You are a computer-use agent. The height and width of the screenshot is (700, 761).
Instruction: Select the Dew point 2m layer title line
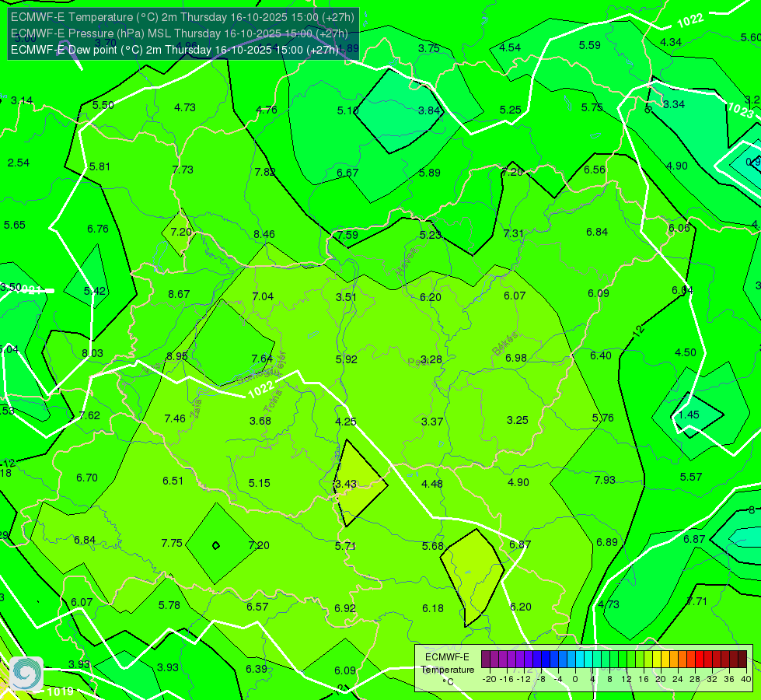click(x=175, y=50)
